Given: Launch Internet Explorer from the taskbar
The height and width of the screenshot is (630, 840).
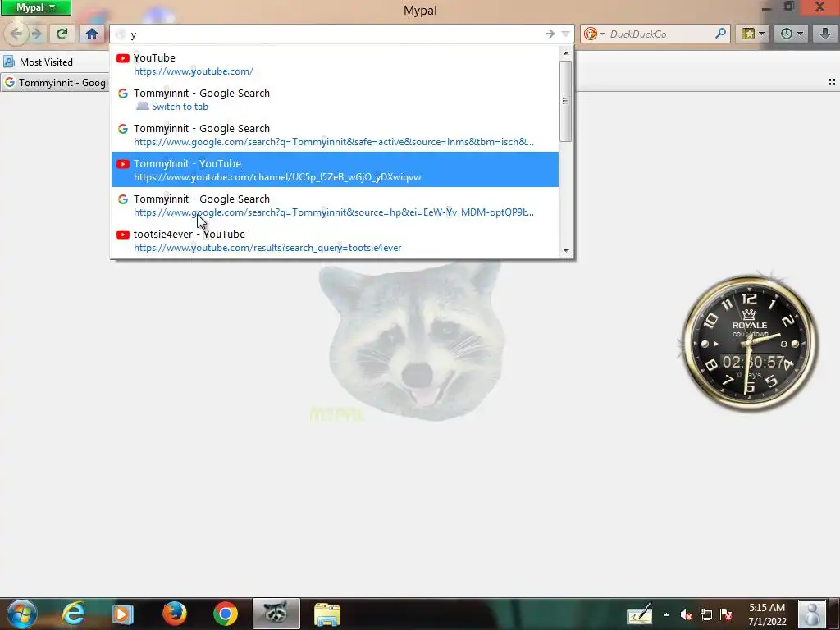Looking at the screenshot, I should (72, 614).
